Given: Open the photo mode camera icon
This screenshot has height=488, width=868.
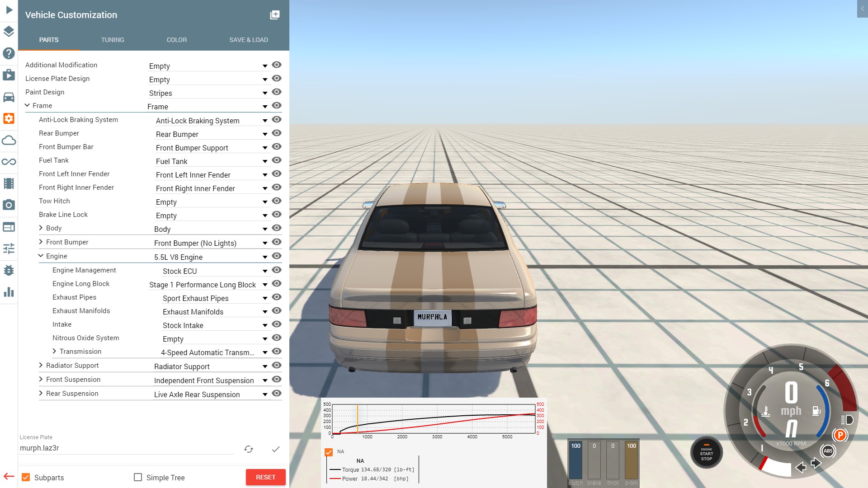Looking at the screenshot, I should (x=9, y=205).
